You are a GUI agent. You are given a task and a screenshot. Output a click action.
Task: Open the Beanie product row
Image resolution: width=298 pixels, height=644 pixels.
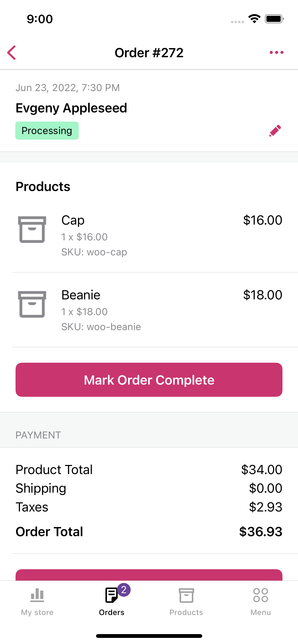pos(153,310)
